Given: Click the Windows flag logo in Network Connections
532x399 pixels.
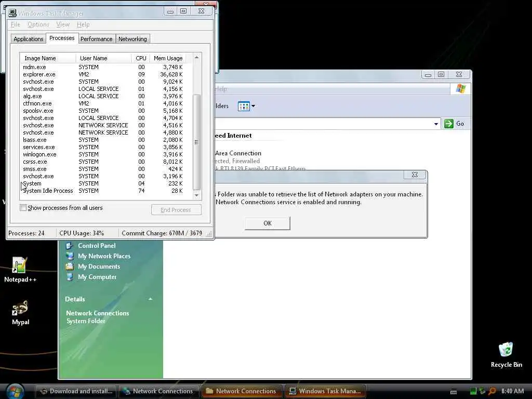Looking at the screenshot, I should tap(460, 89).
